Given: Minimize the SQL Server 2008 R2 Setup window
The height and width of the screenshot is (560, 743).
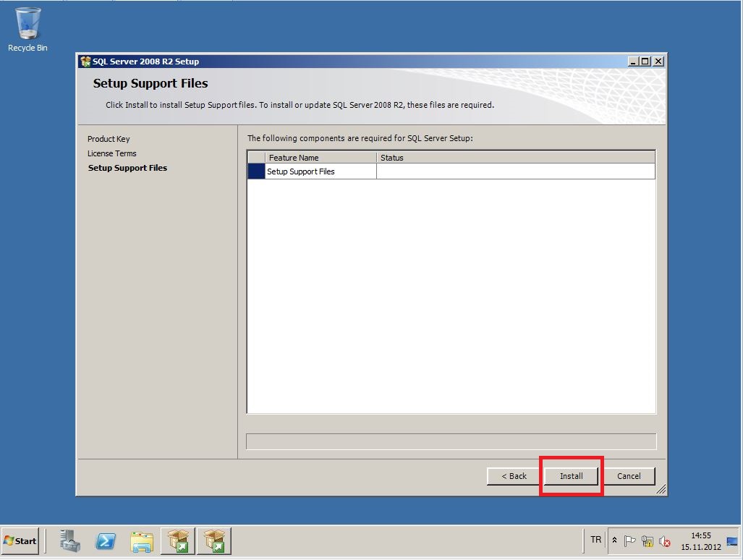Looking at the screenshot, I should 632,61.
